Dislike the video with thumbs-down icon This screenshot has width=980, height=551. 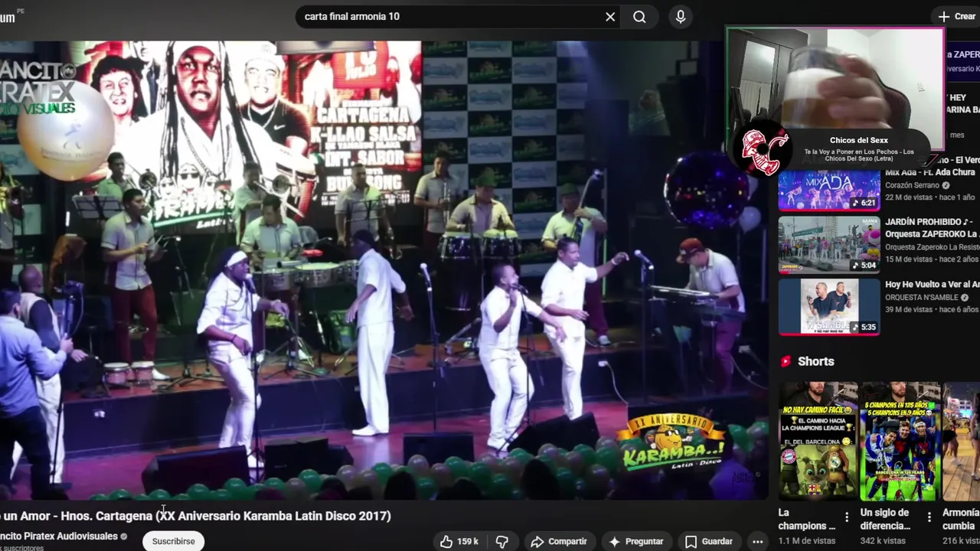502,541
